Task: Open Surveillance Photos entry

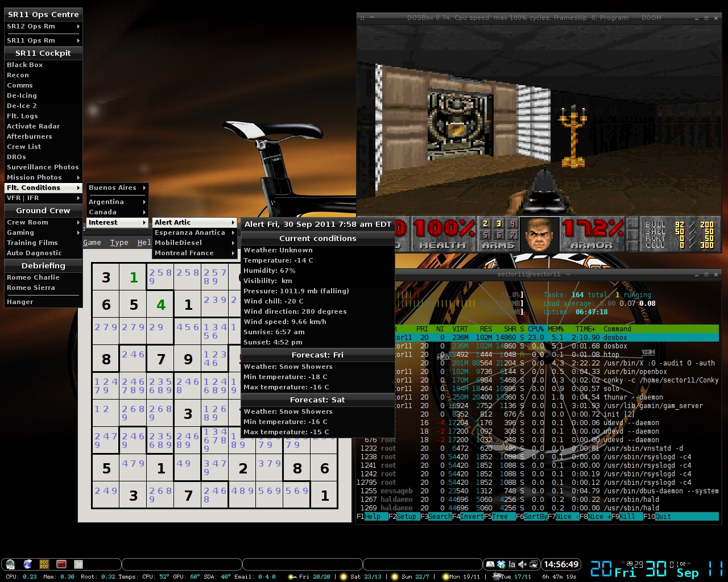Action: click(x=43, y=167)
